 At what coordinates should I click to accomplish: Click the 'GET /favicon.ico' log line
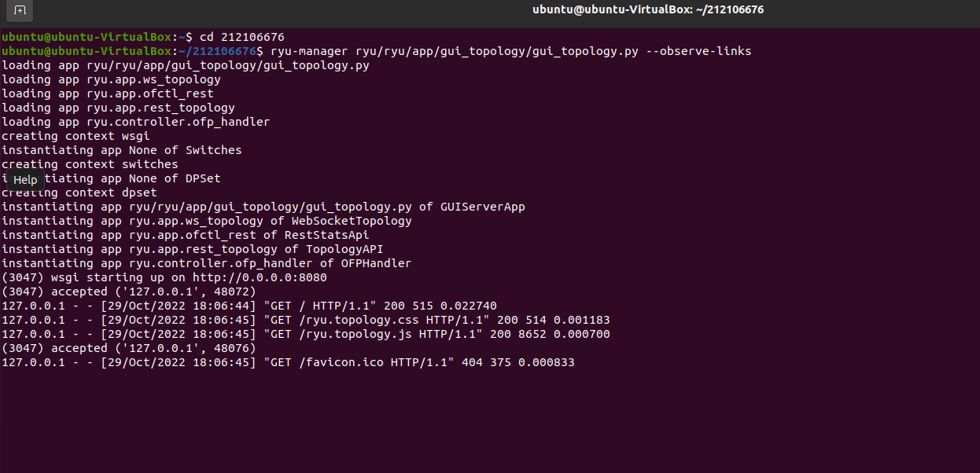coord(288,362)
